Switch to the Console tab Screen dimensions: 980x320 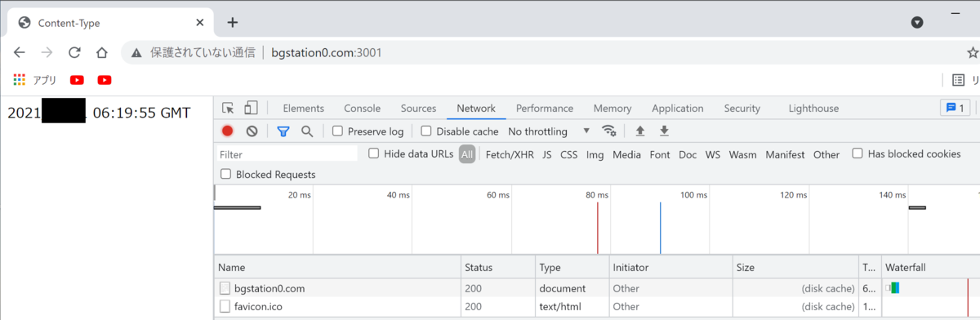coord(362,108)
